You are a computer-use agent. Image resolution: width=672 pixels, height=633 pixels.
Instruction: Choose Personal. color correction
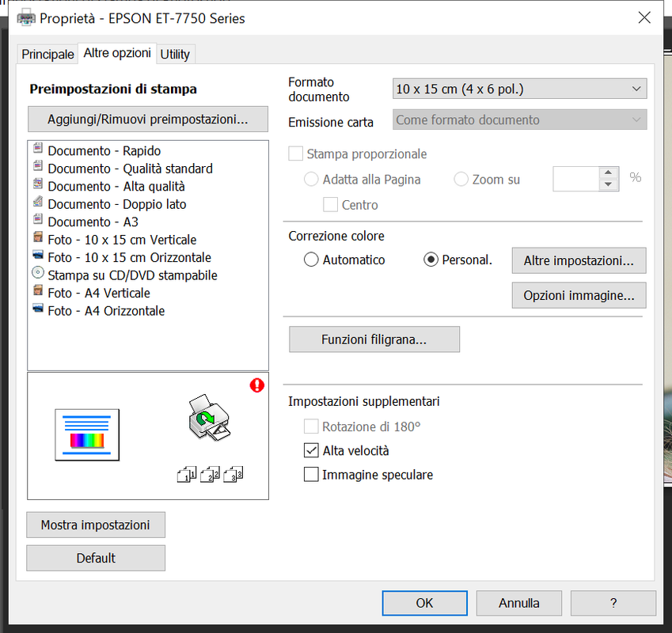click(431, 260)
